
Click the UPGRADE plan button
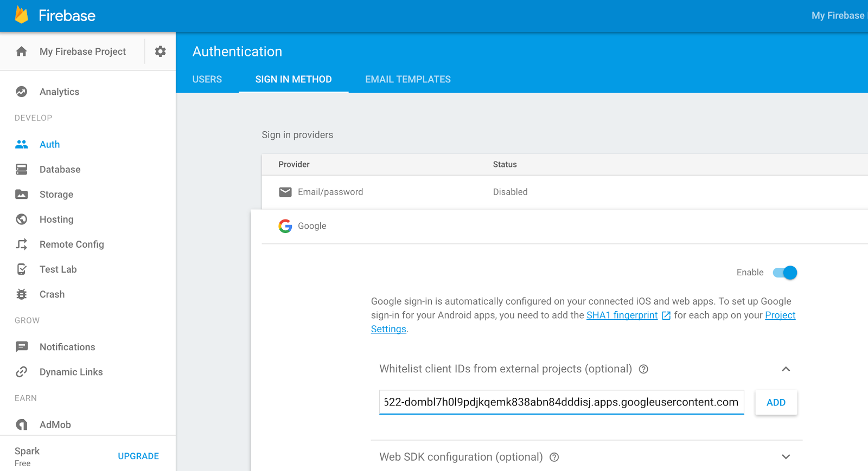point(138,456)
